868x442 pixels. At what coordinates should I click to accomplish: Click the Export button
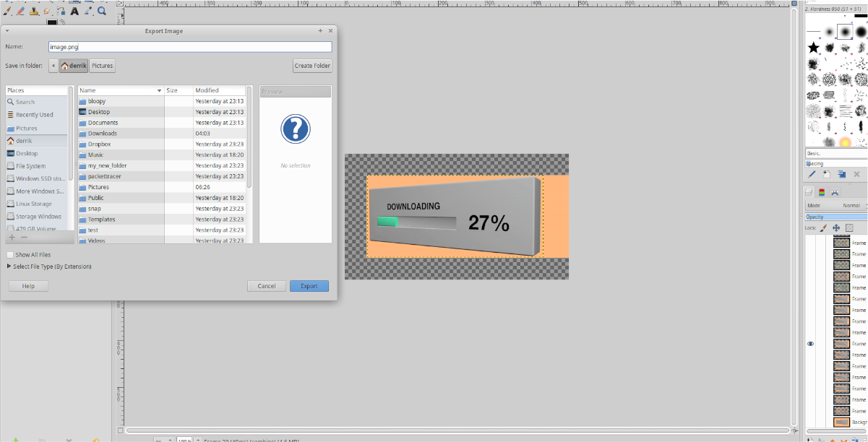309,286
